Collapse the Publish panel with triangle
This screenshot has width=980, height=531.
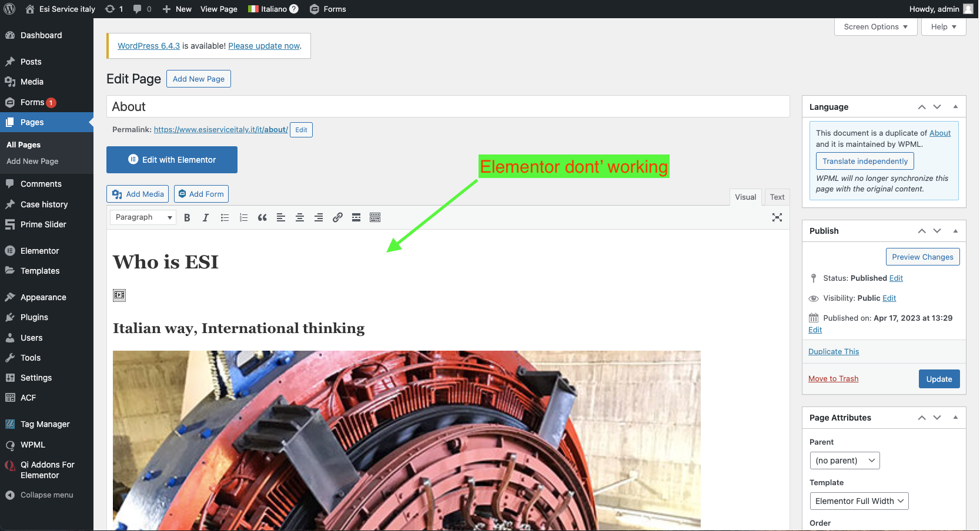[955, 231]
